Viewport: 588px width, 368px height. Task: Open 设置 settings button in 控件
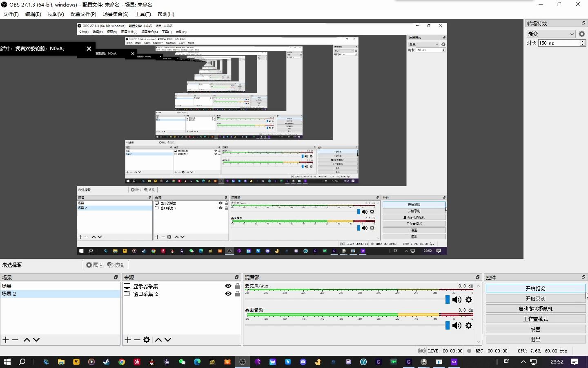pyautogui.click(x=536, y=329)
